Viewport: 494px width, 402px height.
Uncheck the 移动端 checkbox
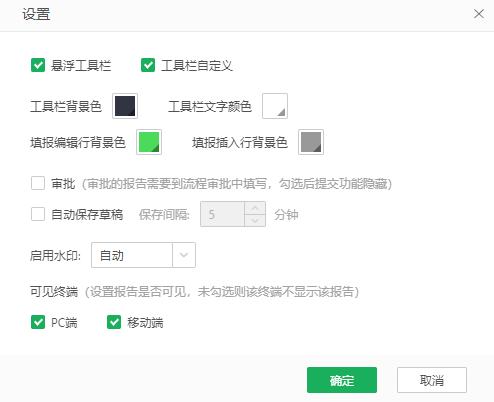114,322
